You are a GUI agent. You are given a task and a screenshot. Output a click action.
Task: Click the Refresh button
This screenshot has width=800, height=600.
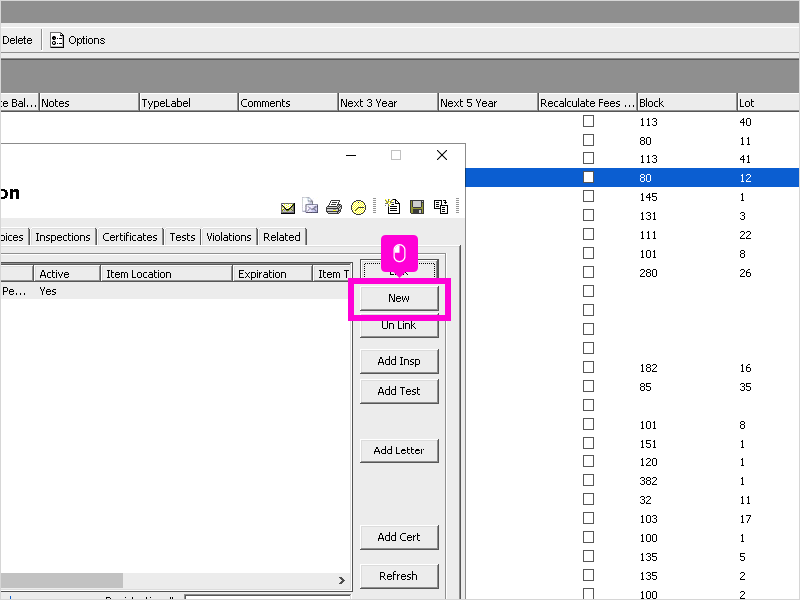pos(399,576)
